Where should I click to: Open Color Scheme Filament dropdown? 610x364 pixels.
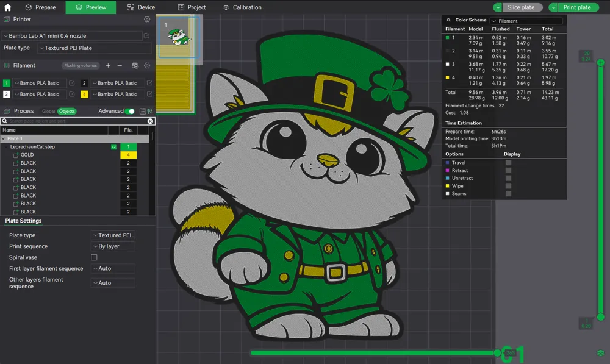click(x=526, y=21)
